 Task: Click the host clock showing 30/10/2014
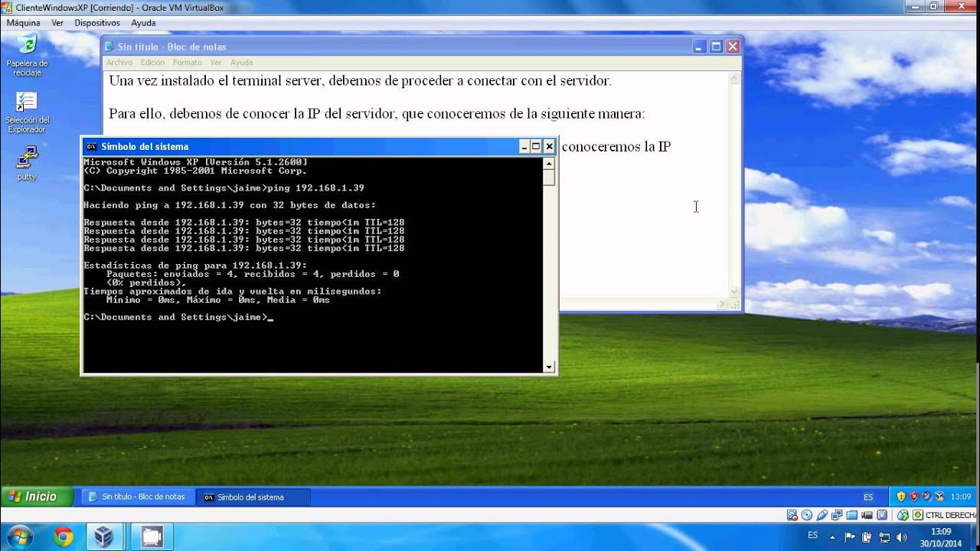[941, 538]
